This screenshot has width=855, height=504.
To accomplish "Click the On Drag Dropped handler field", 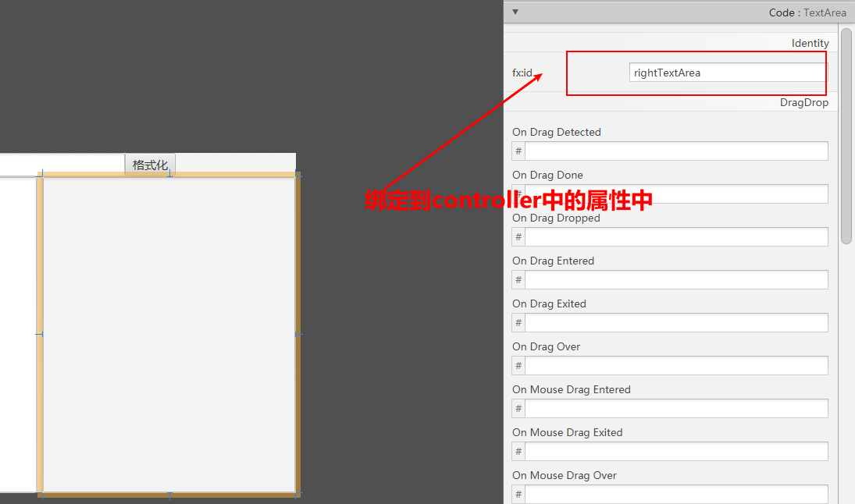I will (676, 237).
